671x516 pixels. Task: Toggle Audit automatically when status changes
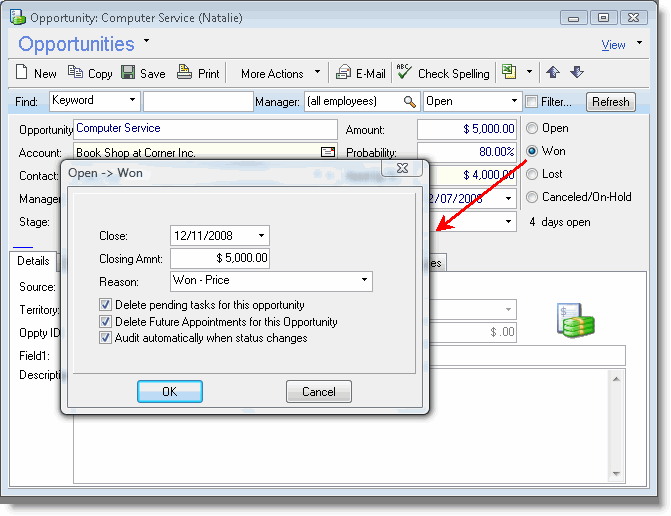(106, 338)
